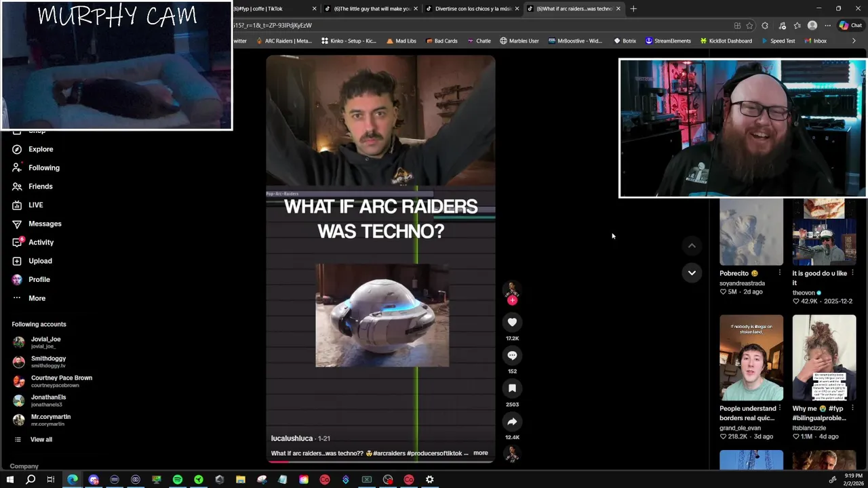868x488 pixels.
Task: Switch to '#fyp | coffe | TikTok' tab
Action: pos(270,9)
